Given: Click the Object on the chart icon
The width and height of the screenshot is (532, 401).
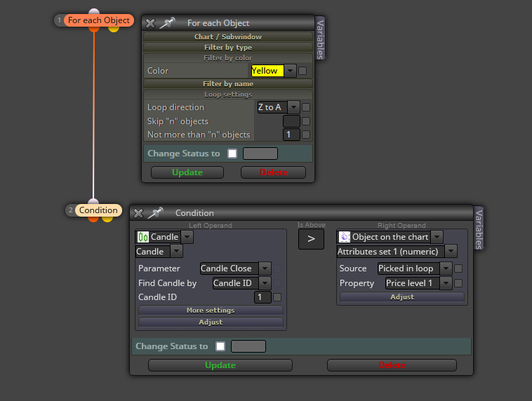Looking at the screenshot, I should [x=345, y=237].
